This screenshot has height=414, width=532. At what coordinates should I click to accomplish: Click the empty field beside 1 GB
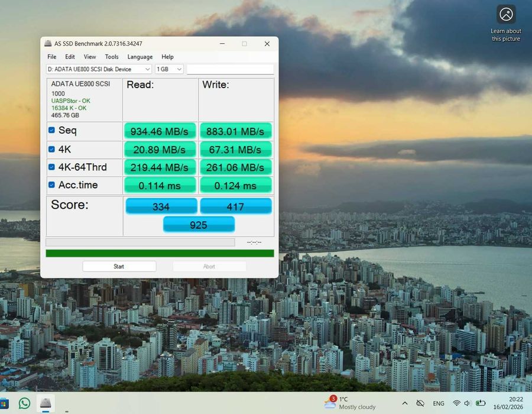coord(230,69)
